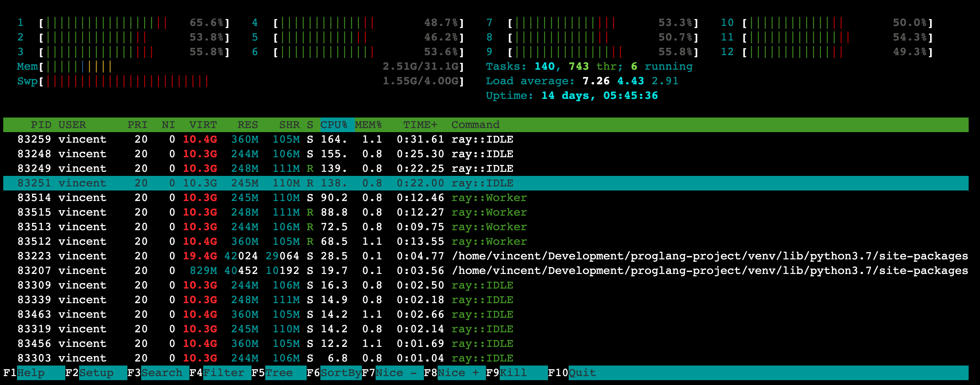
Task: Click the Swp usage meter bar
Action: pos(241,81)
